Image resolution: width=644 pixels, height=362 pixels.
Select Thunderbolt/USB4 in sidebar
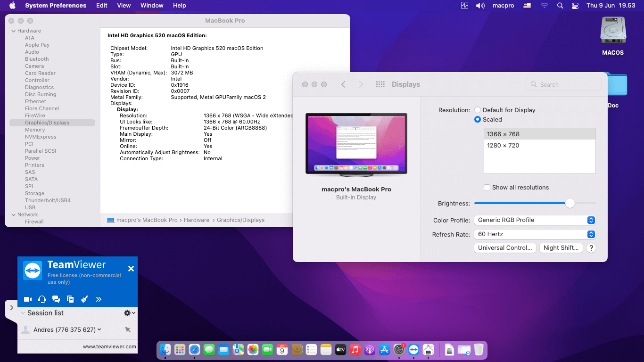(48, 201)
